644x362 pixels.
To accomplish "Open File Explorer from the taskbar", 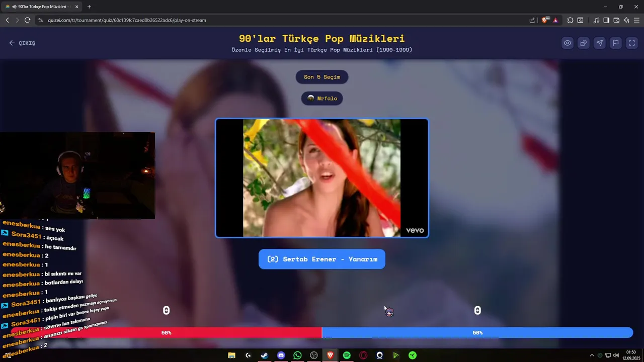I will pyautogui.click(x=231, y=355).
